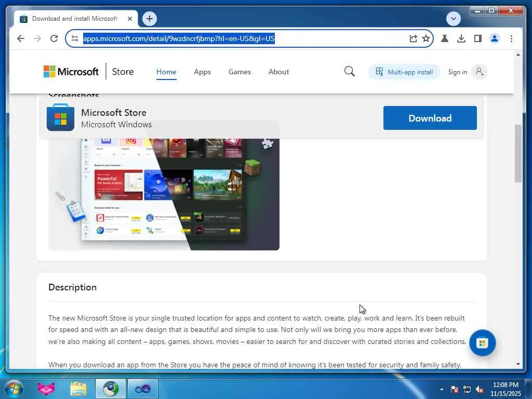This screenshot has height=399, width=532.
Task: Click the muted volume tray icon
Action: coord(480,389)
